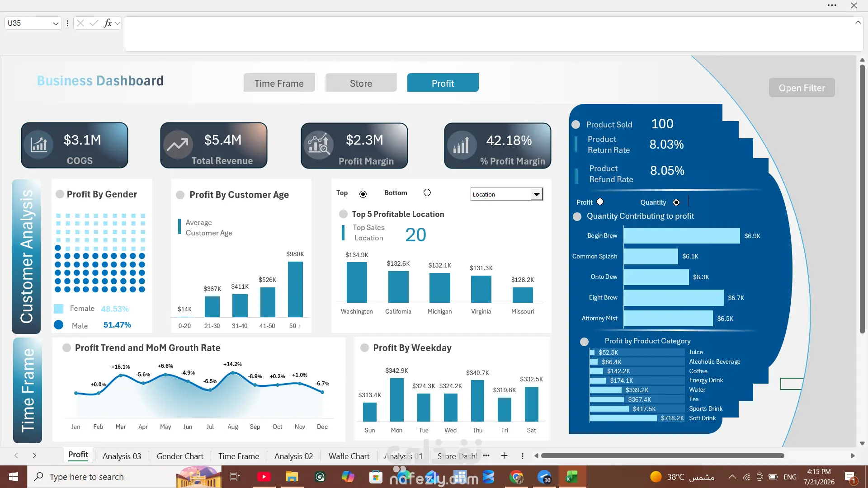The image size is (868, 488).
Task: Open Task View on the taskbar
Action: 235,477
